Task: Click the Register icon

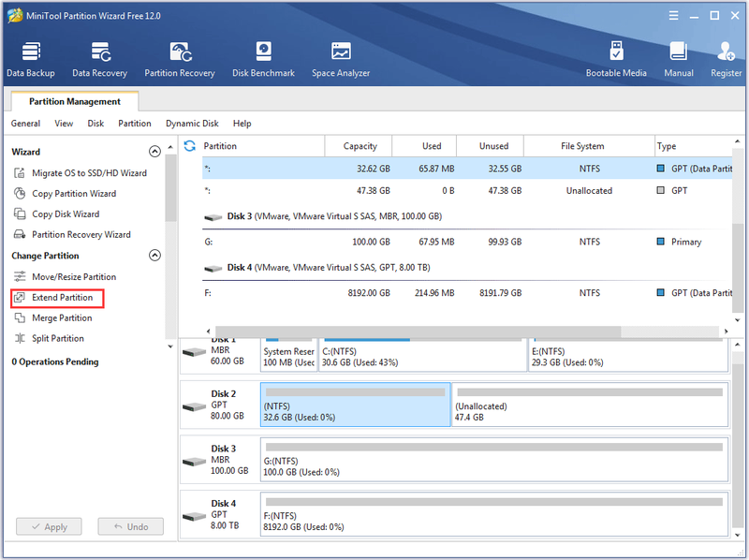Action: [726, 59]
